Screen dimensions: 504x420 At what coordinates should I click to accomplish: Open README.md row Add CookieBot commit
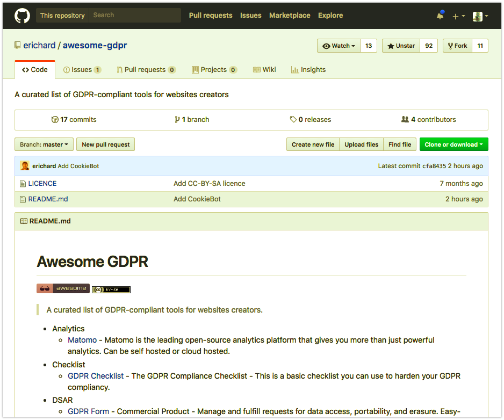click(x=197, y=199)
